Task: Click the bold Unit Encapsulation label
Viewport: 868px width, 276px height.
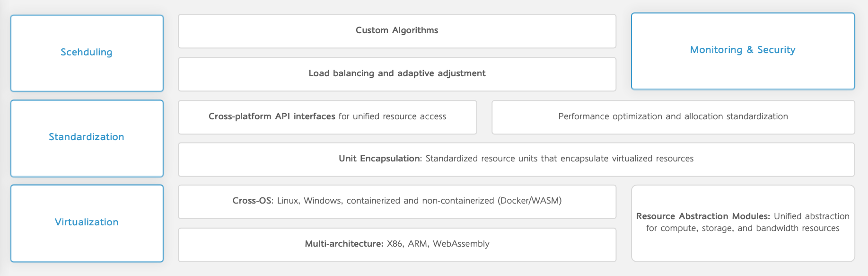Action: (x=380, y=159)
